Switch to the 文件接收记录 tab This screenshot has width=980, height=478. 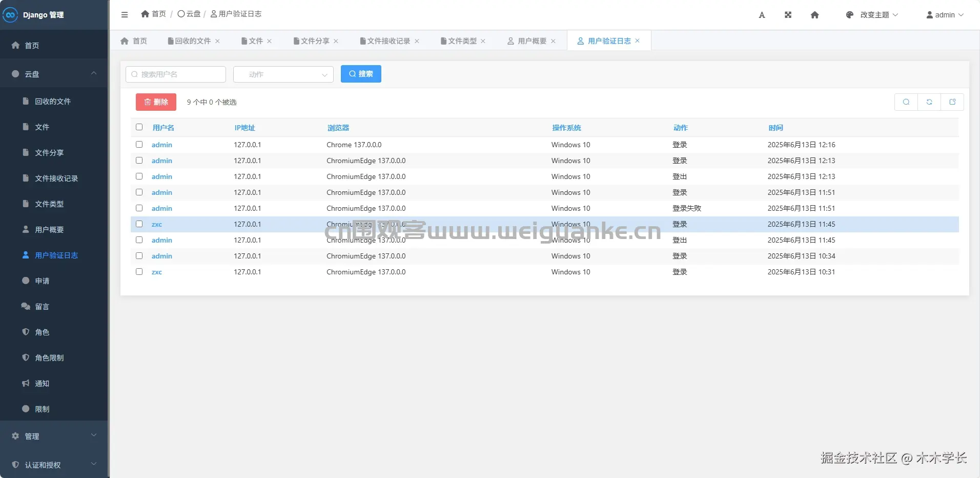click(x=385, y=41)
